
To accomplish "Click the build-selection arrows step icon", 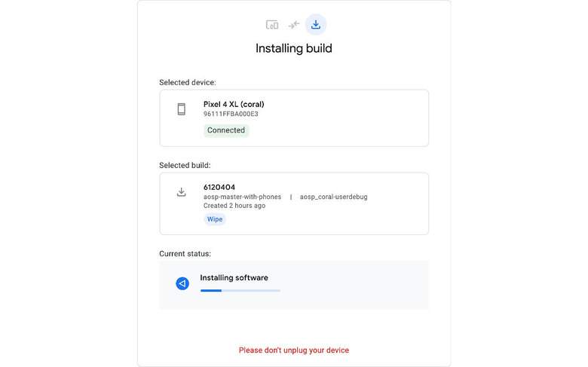I will tap(294, 25).
